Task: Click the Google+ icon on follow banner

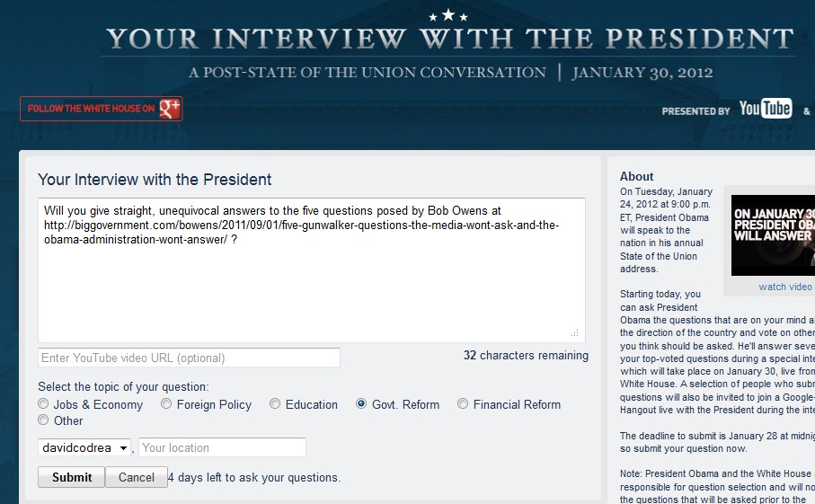Action: coord(170,109)
